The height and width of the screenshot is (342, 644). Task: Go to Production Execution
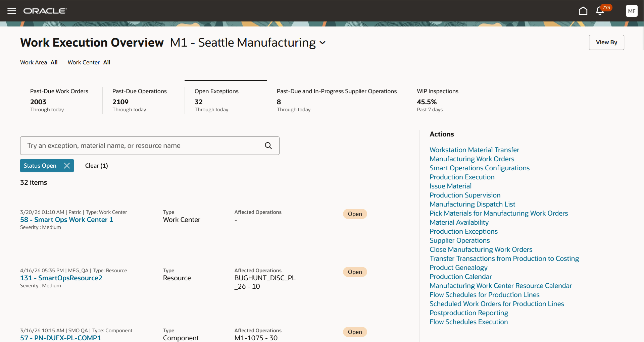(x=462, y=177)
